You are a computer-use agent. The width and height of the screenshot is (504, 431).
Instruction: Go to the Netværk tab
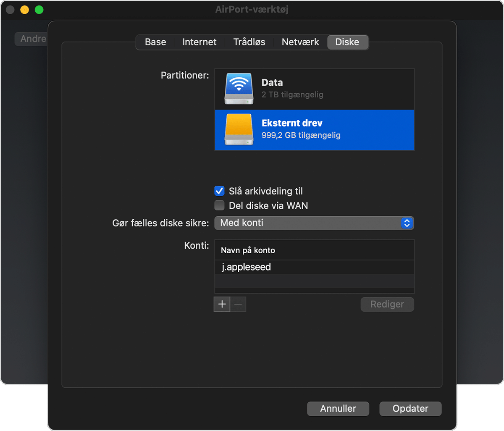coord(300,42)
